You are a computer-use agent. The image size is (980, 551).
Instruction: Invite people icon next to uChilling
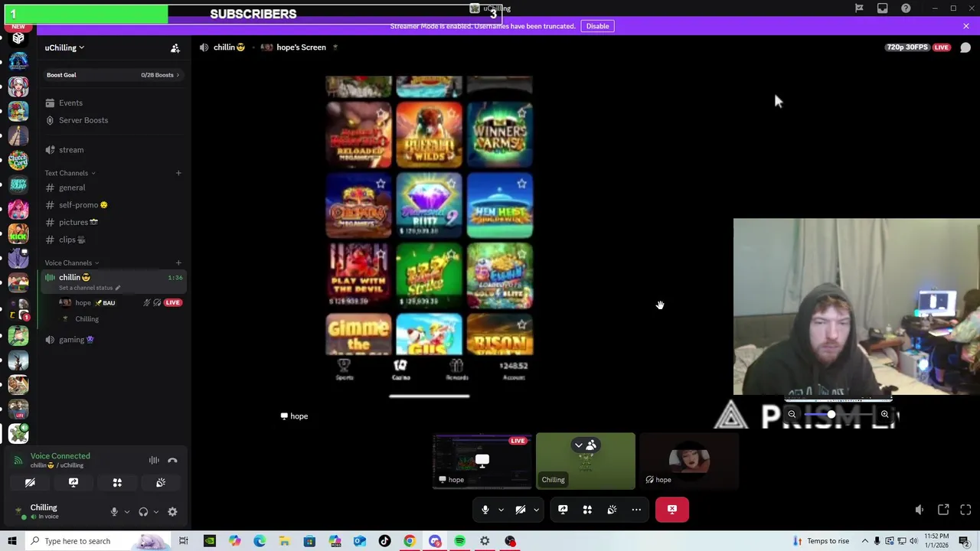click(x=175, y=48)
